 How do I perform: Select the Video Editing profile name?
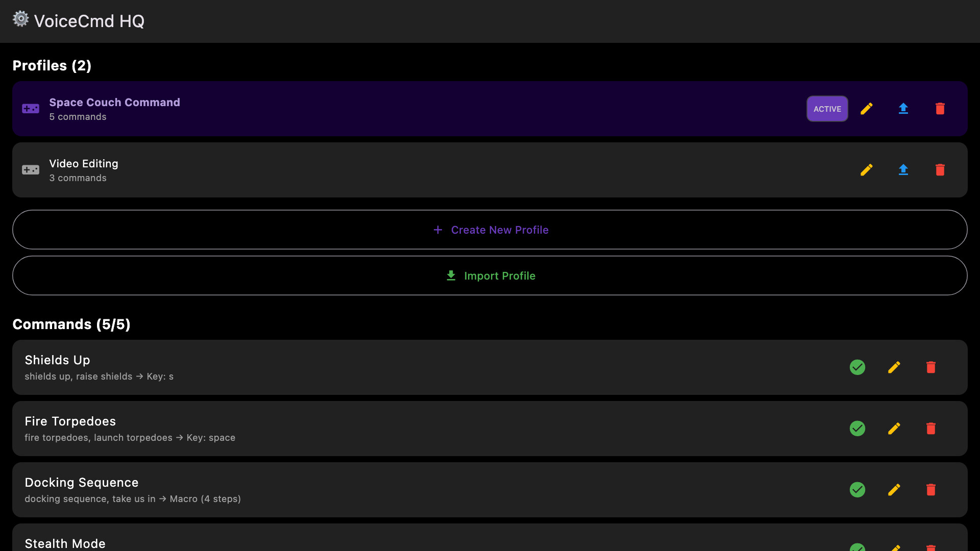pyautogui.click(x=84, y=164)
